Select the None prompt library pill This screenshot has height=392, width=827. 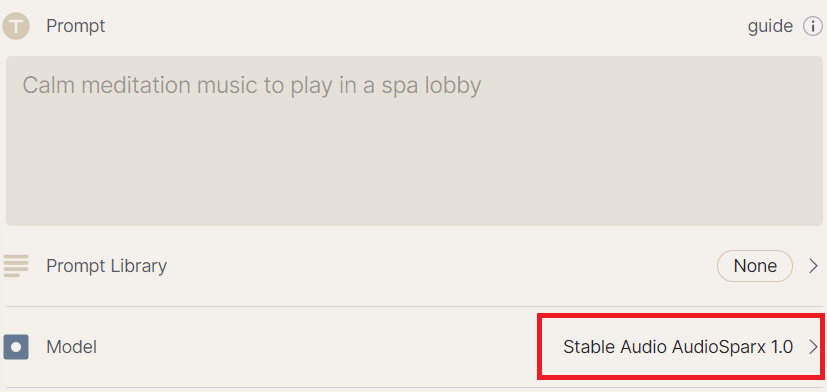pyautogui.click(x=755, y=266)
